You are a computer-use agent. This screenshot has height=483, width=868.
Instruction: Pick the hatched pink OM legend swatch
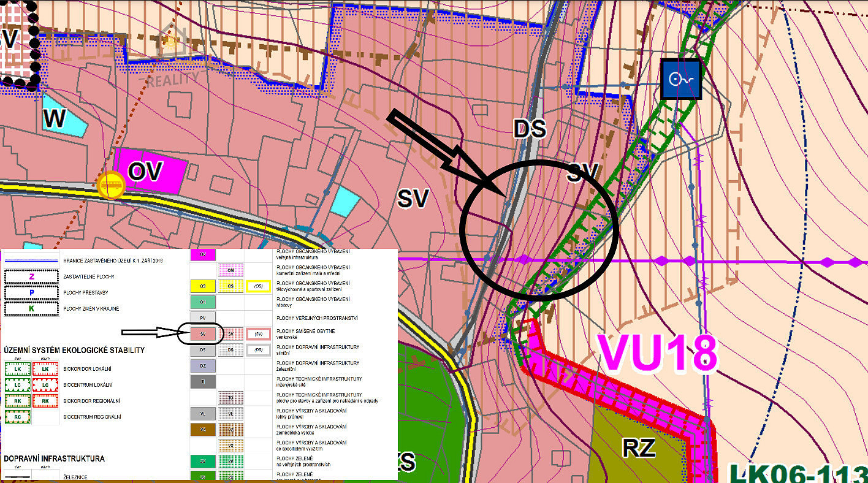pyautogui.click(x=230, y=270)
